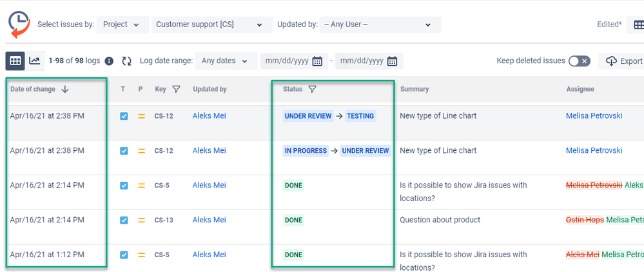This screenshot has height=272, width=644.
Task: Open the Project selection dropdown
Action: pos(122,24)
